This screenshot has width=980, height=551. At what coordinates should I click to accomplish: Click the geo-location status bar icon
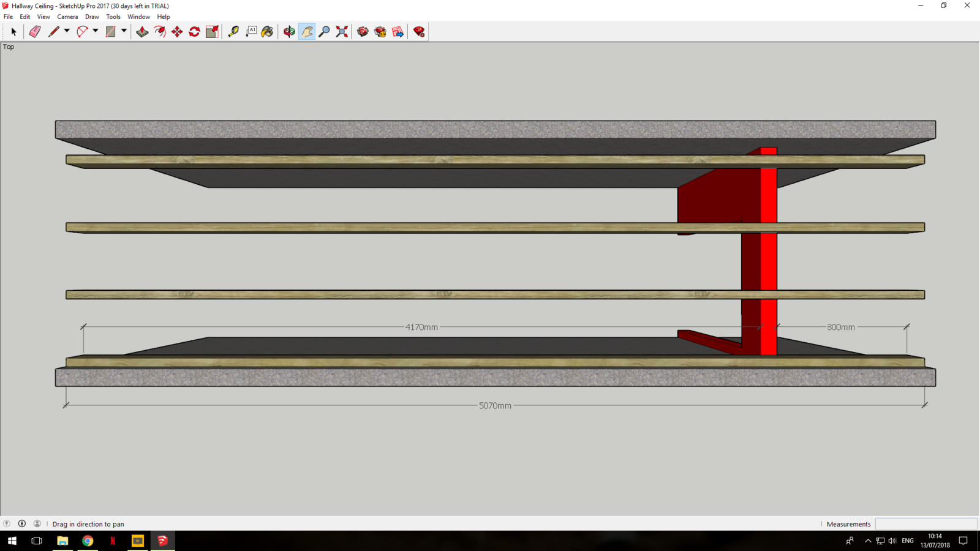coord(7,524)
